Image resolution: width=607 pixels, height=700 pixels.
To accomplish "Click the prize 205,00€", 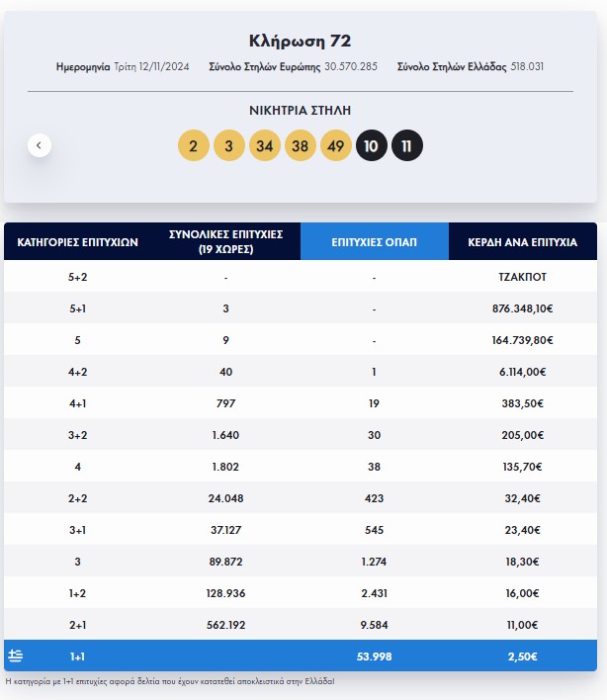I will point(523,435).
